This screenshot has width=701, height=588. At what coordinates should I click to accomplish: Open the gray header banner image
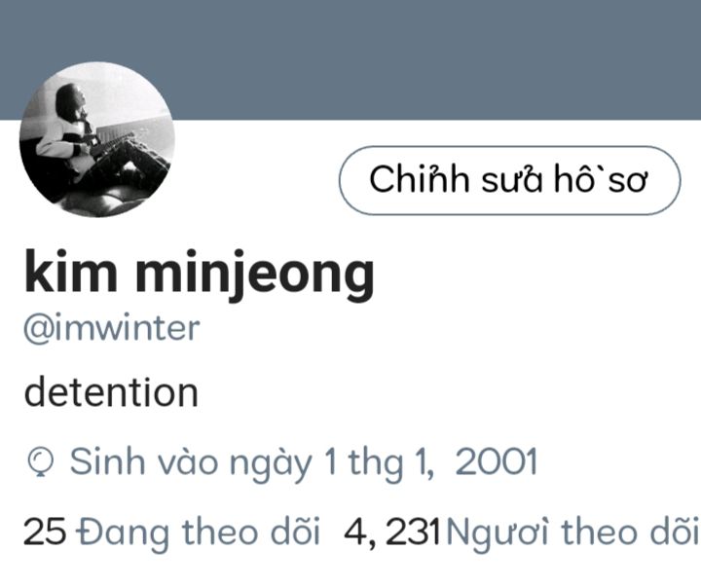pyautogui.click(x=350, y=60)
